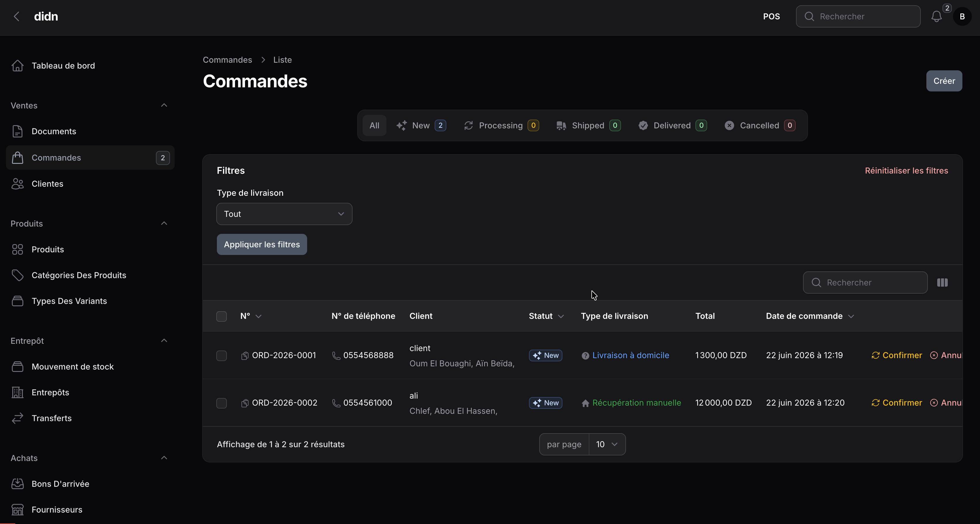
Task: Click the Clientes people icon
Action: click(18, 184)
